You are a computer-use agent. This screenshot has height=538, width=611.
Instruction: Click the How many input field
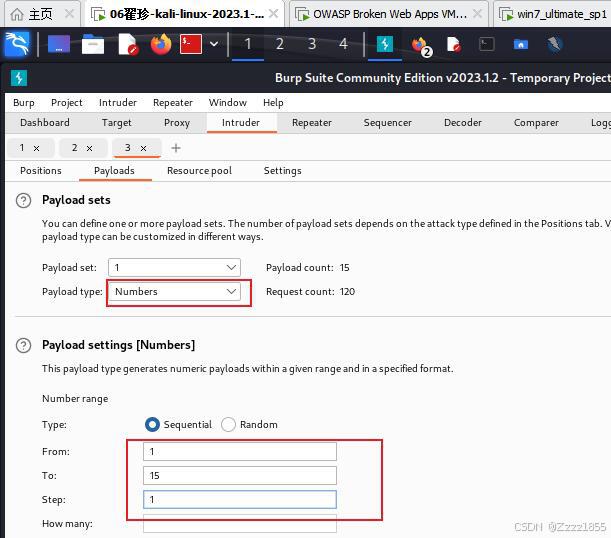[x=240, y=524]
